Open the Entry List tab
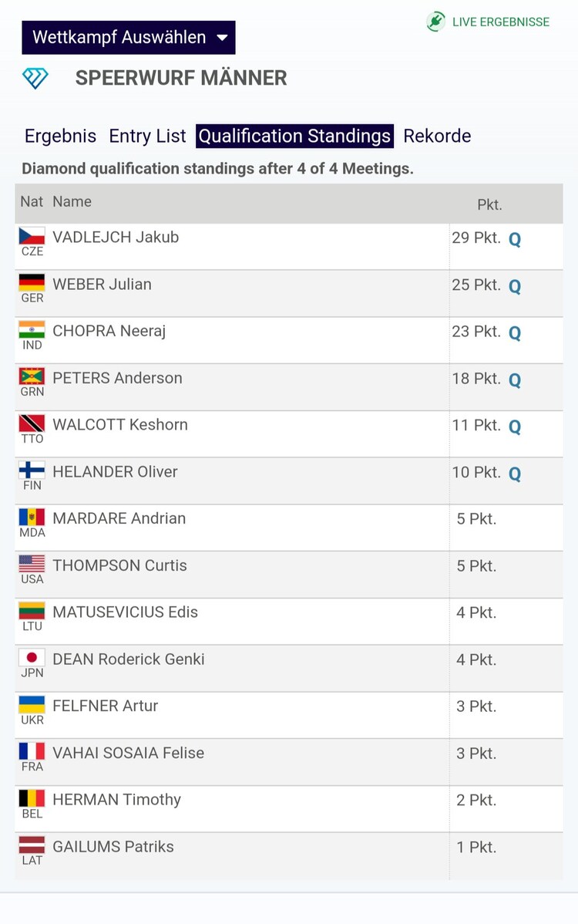 147,136
